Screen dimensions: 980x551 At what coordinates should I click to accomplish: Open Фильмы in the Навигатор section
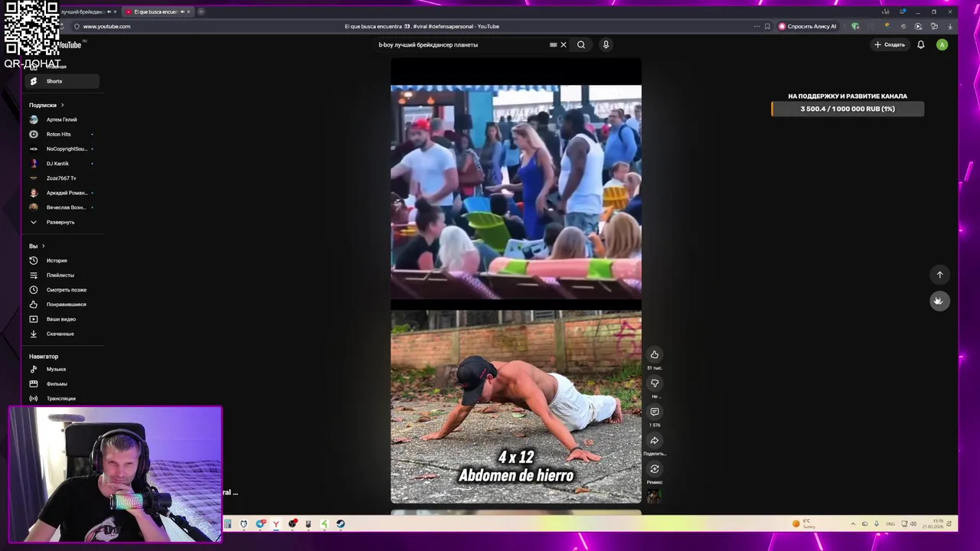click(x=63, y=383)
